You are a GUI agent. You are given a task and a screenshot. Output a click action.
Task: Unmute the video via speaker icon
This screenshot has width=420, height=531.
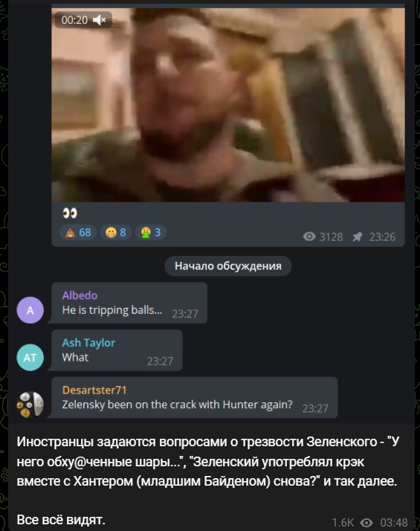[x=99, y=20]
